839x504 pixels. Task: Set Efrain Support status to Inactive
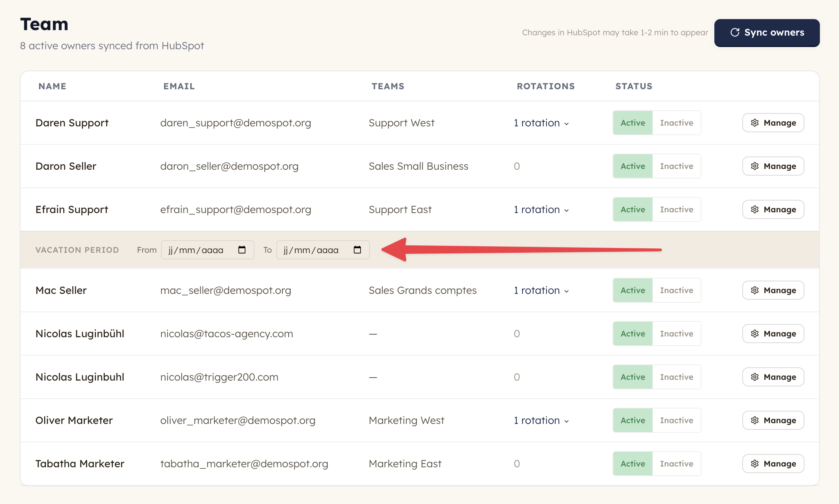click(x=676, y=209)
